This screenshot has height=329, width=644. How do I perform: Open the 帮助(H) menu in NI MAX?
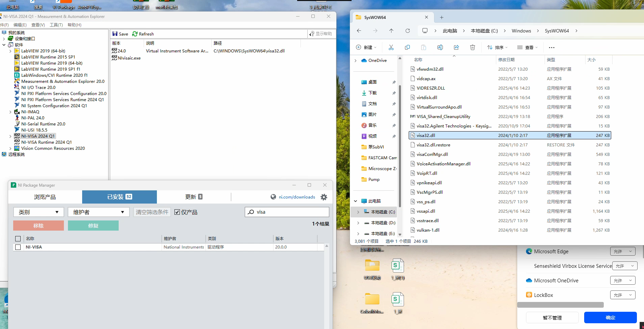(74, 25)
